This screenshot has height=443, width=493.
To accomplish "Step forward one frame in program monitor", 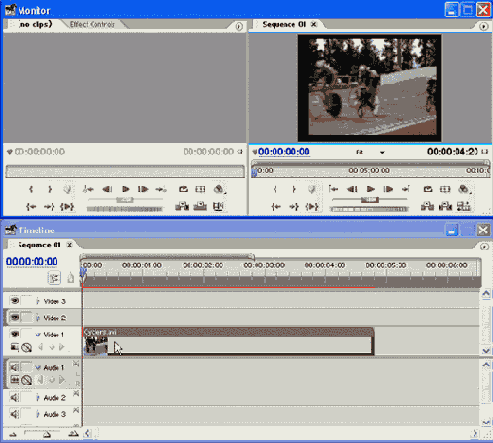I will pyautogui.click(x=388, y=189).
